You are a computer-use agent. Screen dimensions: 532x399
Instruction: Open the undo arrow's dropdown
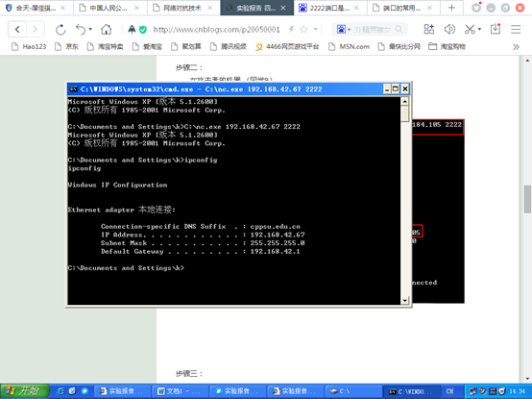tap(90, 30)
